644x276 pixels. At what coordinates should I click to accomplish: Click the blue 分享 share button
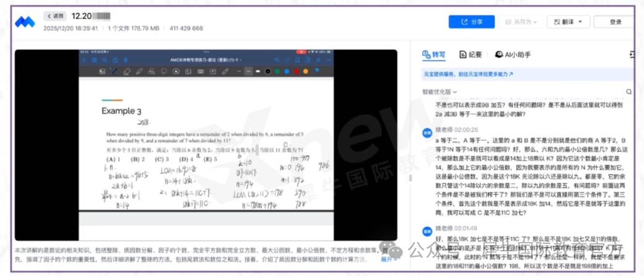472,22
